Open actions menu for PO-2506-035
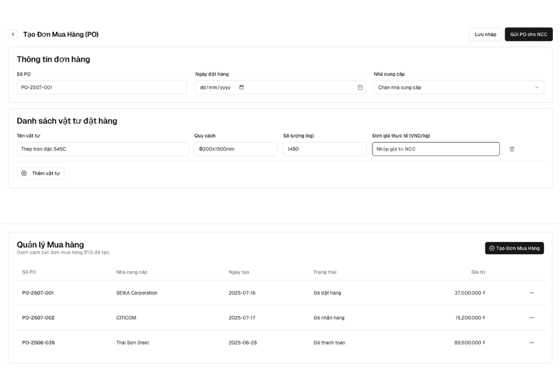The height and width of the screenshot is (392, 560). 531,342
